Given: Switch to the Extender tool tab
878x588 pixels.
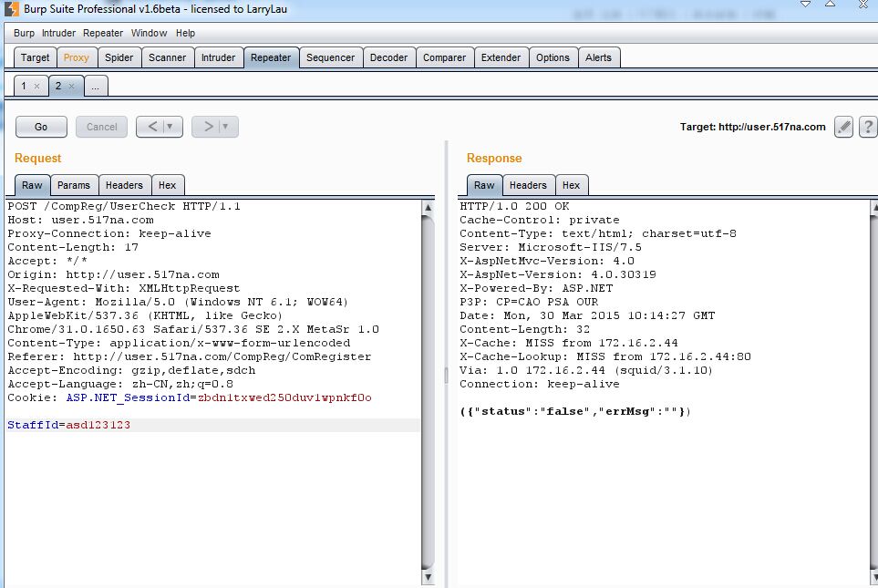Looking at the screenshot, I should click(x=501, y=57).
